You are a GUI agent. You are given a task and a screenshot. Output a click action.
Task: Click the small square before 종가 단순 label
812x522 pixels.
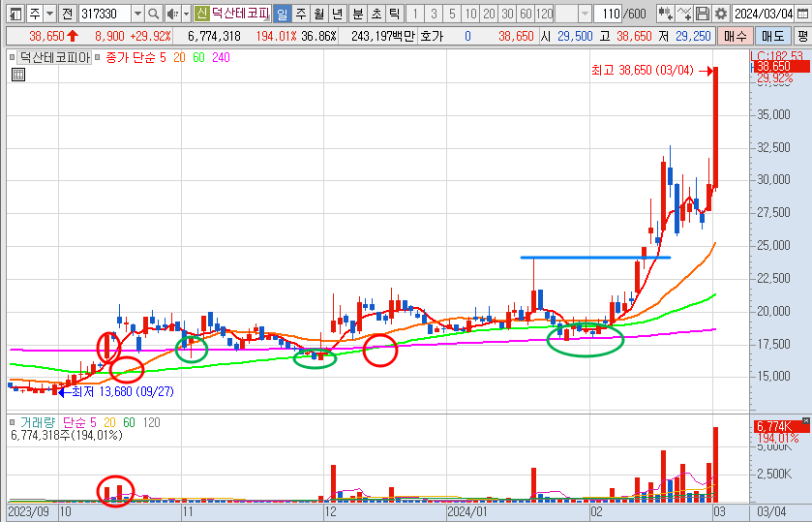98,57
